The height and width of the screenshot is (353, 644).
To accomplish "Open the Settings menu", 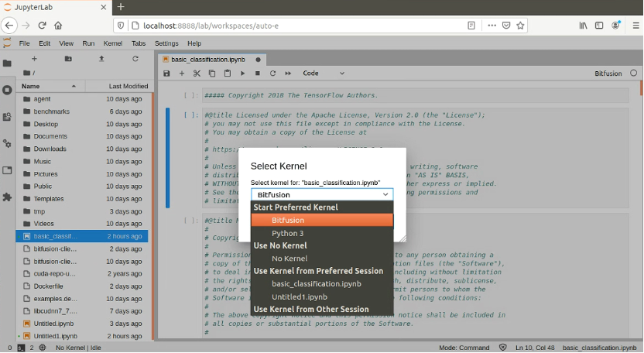I will [x=166, y=43].
